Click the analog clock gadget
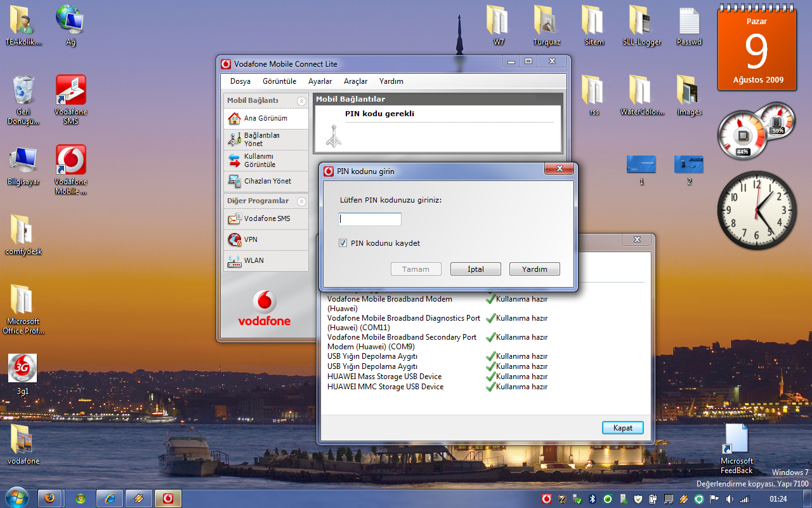The height and width of the screenshot is (508, 812). coord(757,210)
